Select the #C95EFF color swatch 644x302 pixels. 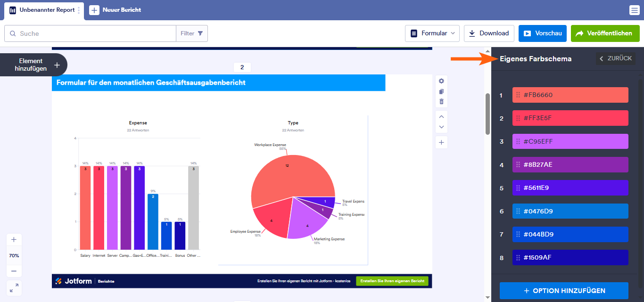coord(570,141)
